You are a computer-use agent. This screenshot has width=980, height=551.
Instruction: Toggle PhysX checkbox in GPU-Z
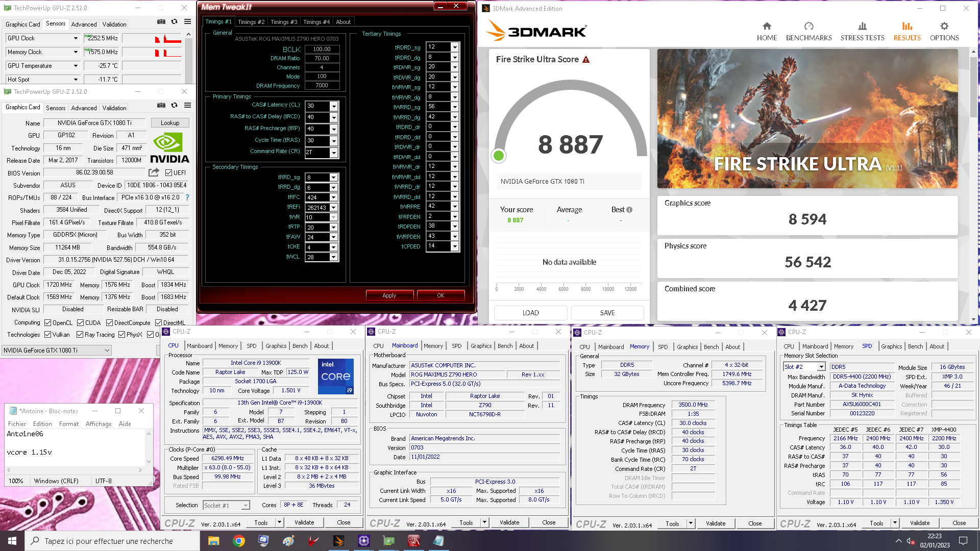121,335
